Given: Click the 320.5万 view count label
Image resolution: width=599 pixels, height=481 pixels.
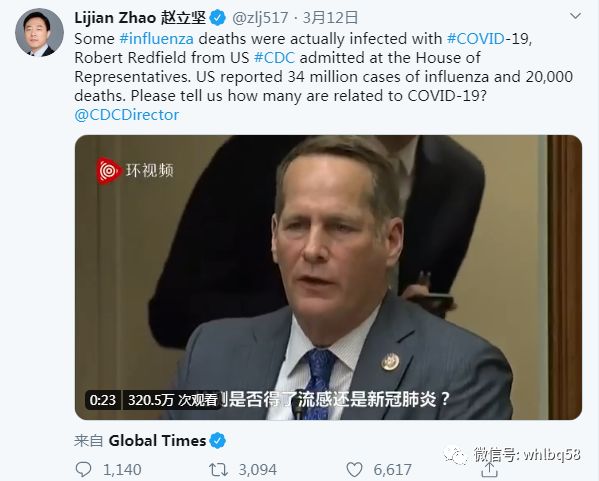Looking at the screenshot, I should point(172,400).
